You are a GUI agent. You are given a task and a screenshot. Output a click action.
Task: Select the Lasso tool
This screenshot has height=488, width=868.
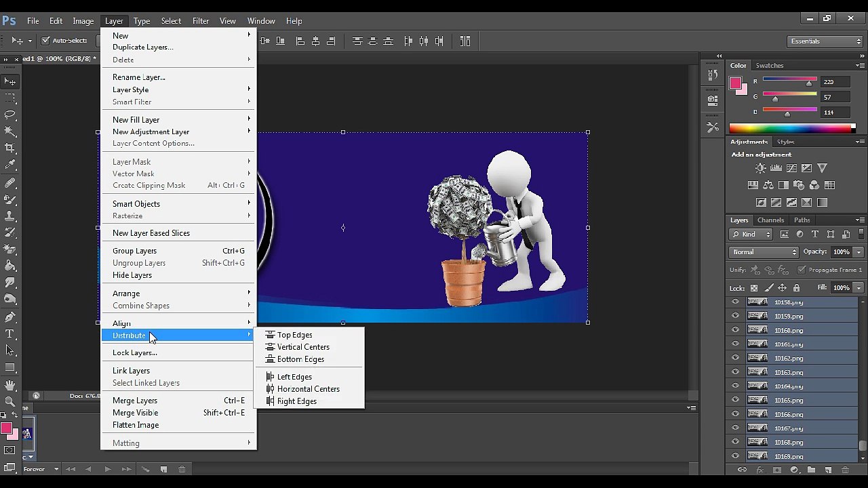pos(10,114)
